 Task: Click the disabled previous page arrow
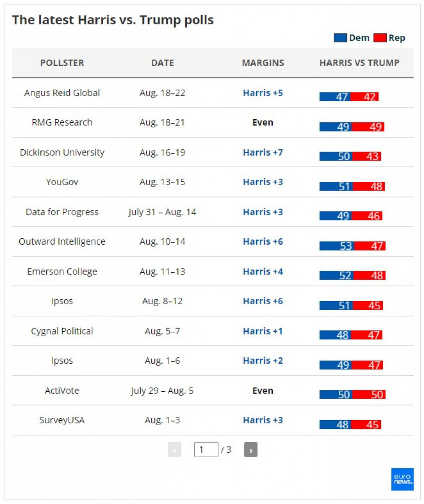click(x=174, y=449)
